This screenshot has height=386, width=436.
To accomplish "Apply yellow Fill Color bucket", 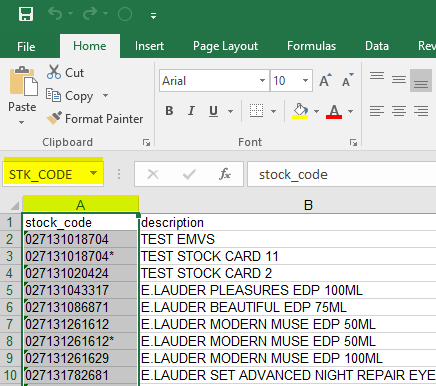I will [x=300, y=111].
